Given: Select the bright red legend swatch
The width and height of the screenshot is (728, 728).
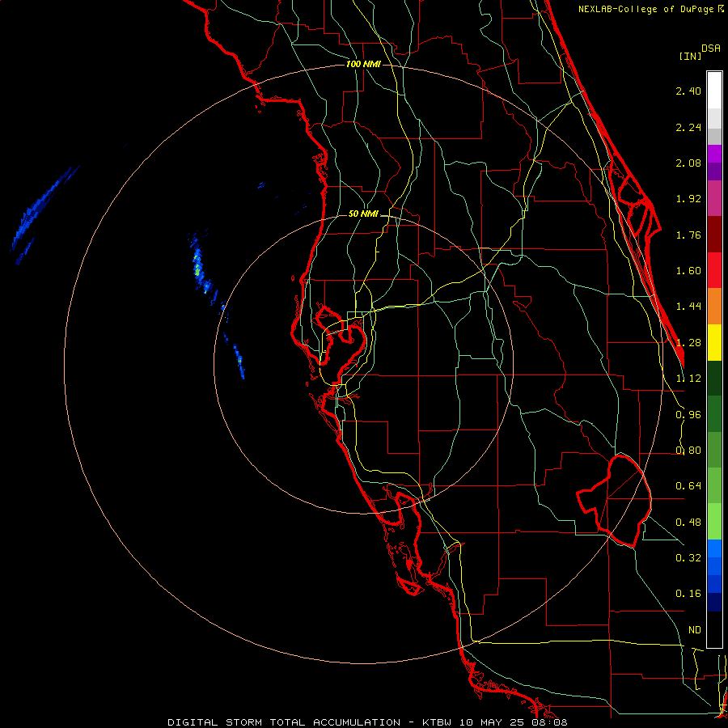Looking at the screenshot, I should [x=714, y=270].
